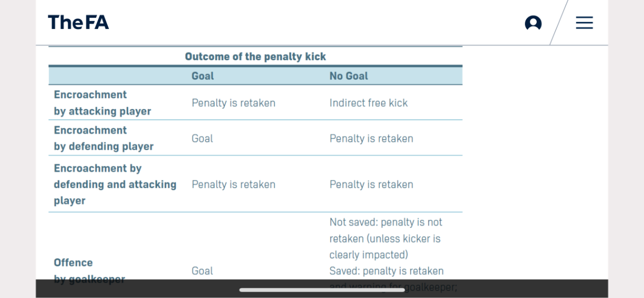Open the user account profile icon
This screenshot has height=298, width=644.
point(533,23)
